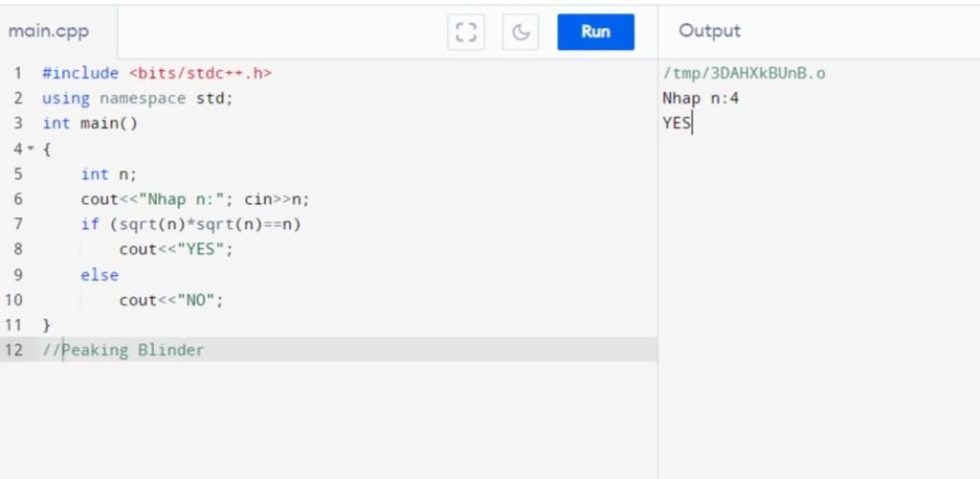980x479 pixels.
Task: Toggle dark mode with moon icon
Action: click(521, 32)
